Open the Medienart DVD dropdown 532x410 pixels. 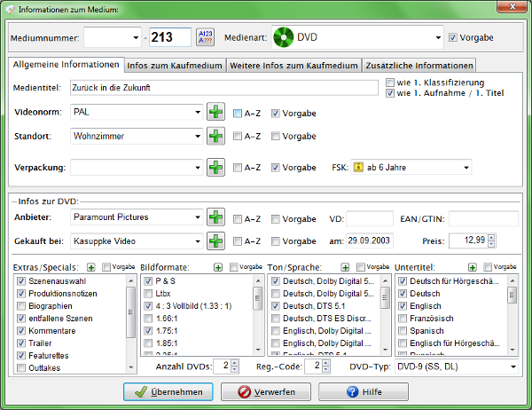438,38
